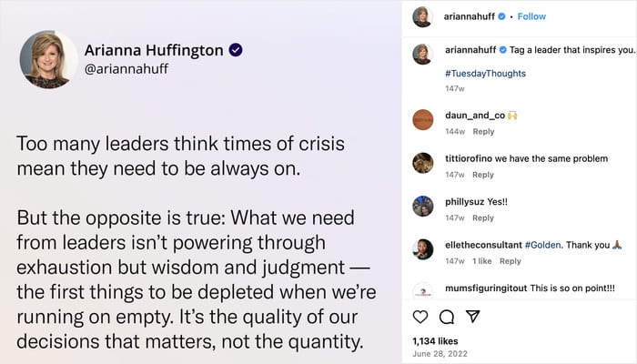The image size is (637, 364).
Task: Reply to daun_and_co's comment
Action: pos(483,132)
